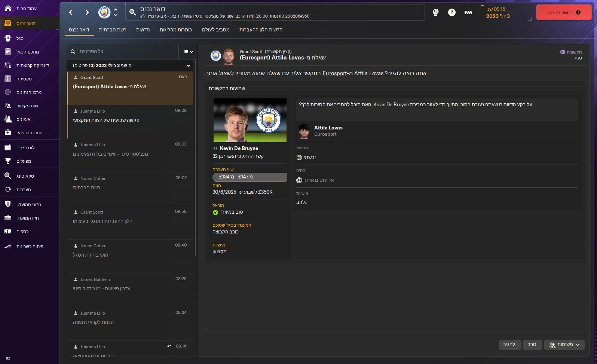The width and height of the screenshot is (597, 364).
Task: Click the Attila Lovas journalist name
Action: pos(328,128)
